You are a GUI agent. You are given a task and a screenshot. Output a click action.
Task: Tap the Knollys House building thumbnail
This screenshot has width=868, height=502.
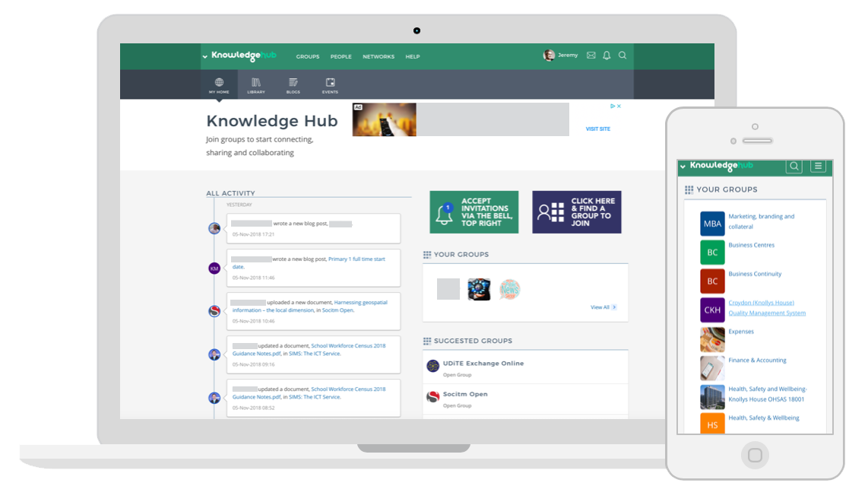pos(712,397)
